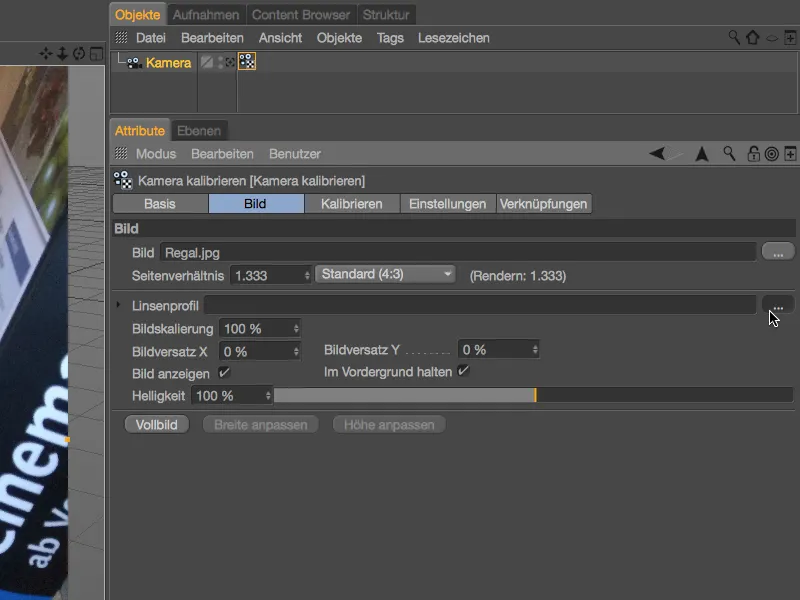Image resolution: width=800 pixels, height=600 pixels.
Task: Click the Kamera kalibrieren header icon
Action: click(123, 181)
